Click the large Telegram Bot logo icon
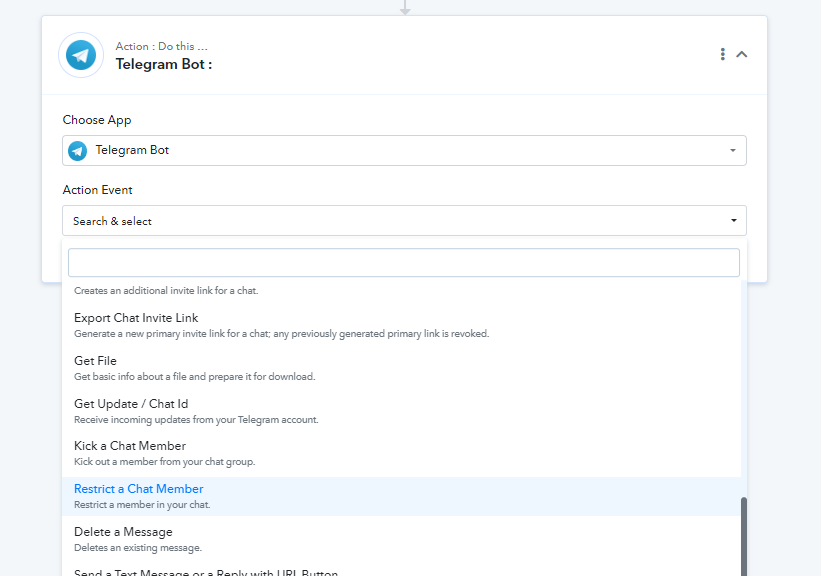 81,55
